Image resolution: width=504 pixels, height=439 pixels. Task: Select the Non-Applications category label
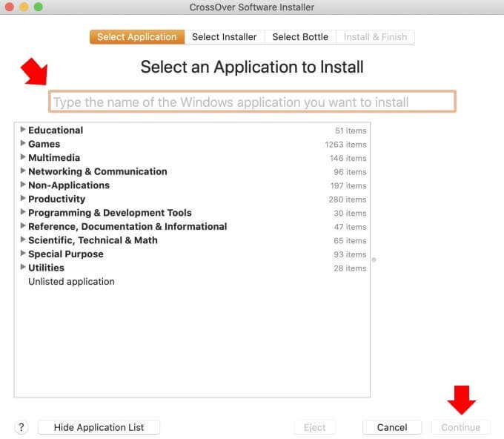[69, 185]
